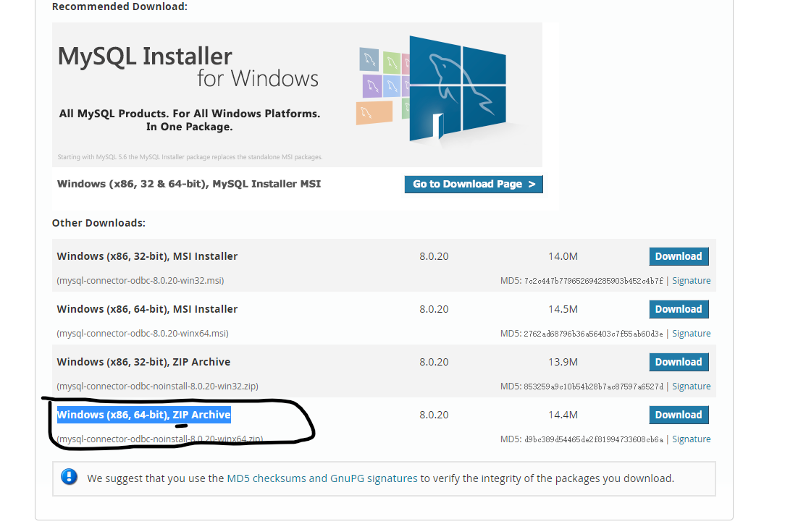Click Signature for the 32-bit ZIP Archive
806x532 pixels.
(692, 386)
